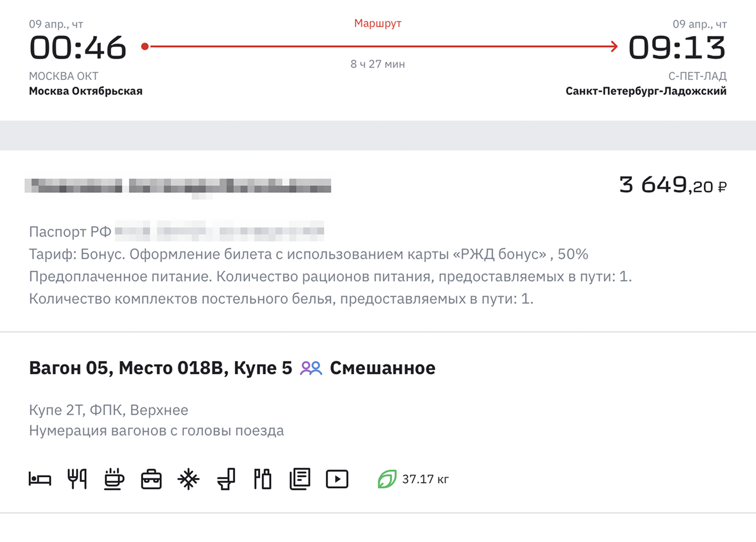Click the briefcase amenity icon

[x=151, y=480]
